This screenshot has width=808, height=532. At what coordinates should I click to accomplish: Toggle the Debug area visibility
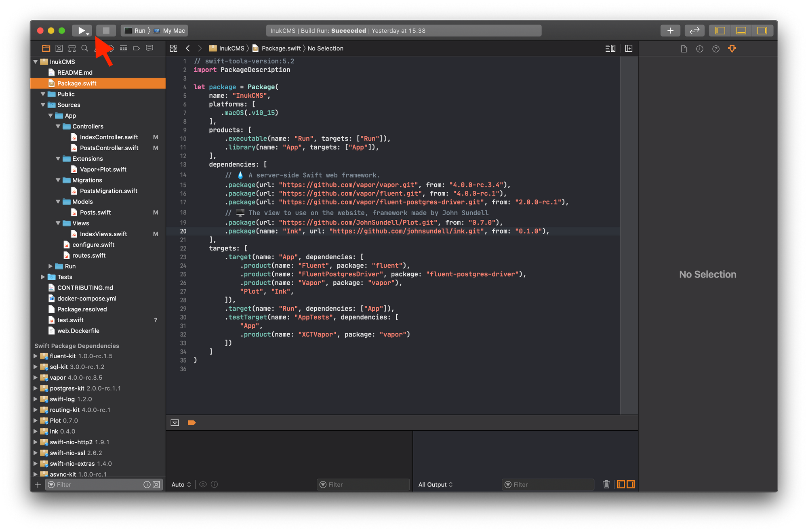point(741,31)
